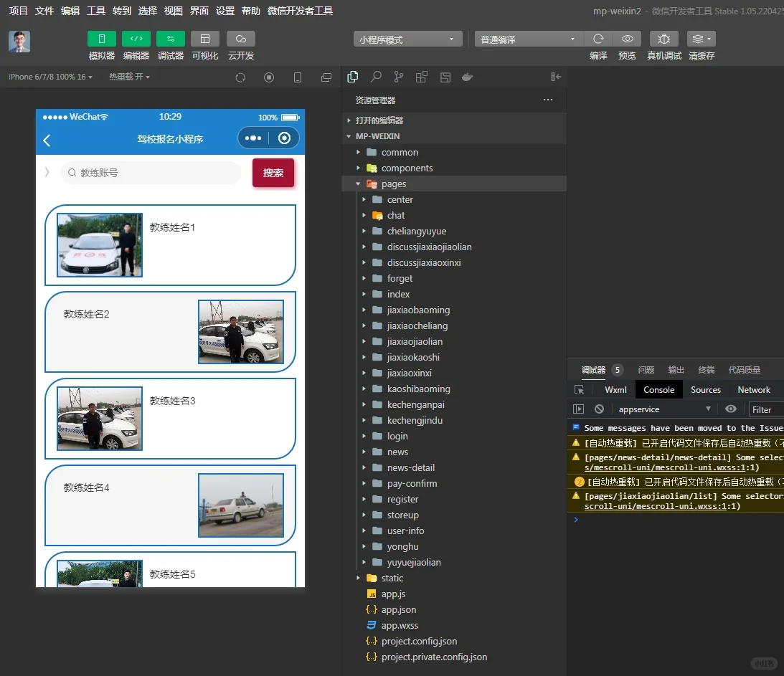Collapse the pages folder
Viewport: 784px width, 676px height.
pos(454,184)
